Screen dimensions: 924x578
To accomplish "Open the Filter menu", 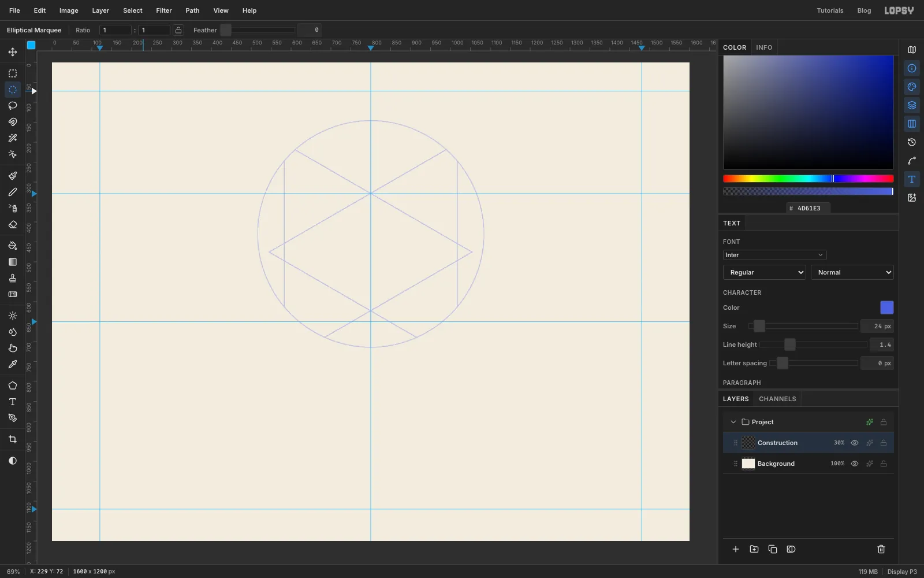I will point(164,10).
